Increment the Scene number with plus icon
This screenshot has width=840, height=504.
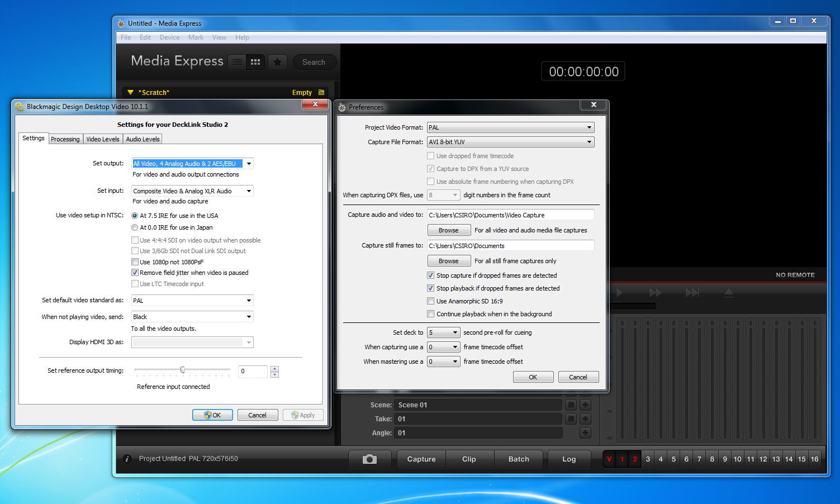(x=585, y=405)
